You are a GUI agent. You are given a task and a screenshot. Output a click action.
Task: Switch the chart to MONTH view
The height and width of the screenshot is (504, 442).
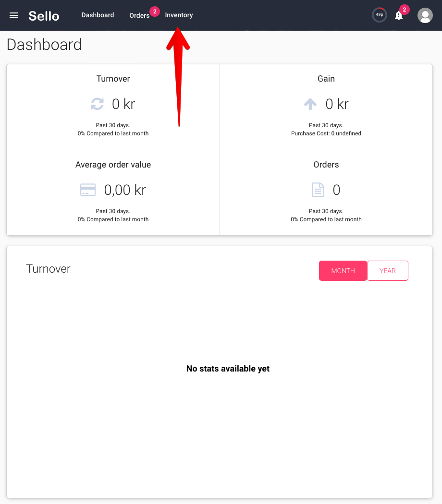click(343, 271)
